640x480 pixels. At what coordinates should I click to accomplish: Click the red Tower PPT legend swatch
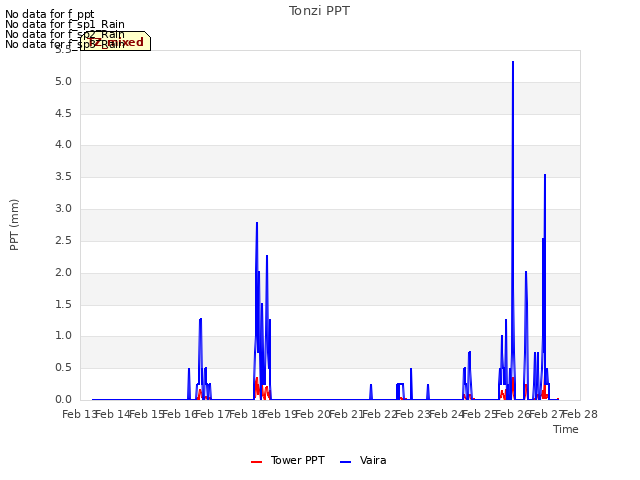(x=256, y=462)
